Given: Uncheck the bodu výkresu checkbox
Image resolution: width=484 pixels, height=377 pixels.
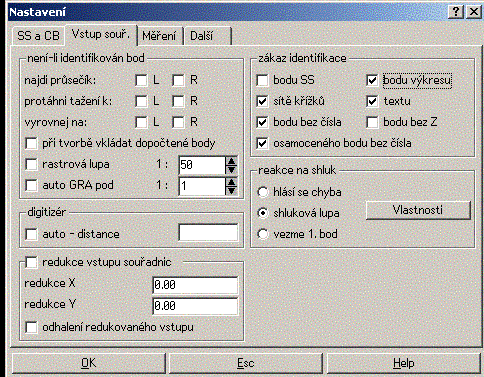Looking at the screenshot, I should [x=372, y=80].
